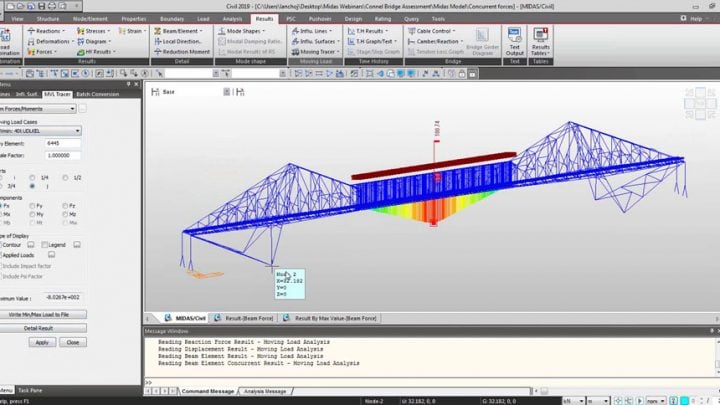Open Influence Surfaces results
720x405 pixels.
point(315,41)
